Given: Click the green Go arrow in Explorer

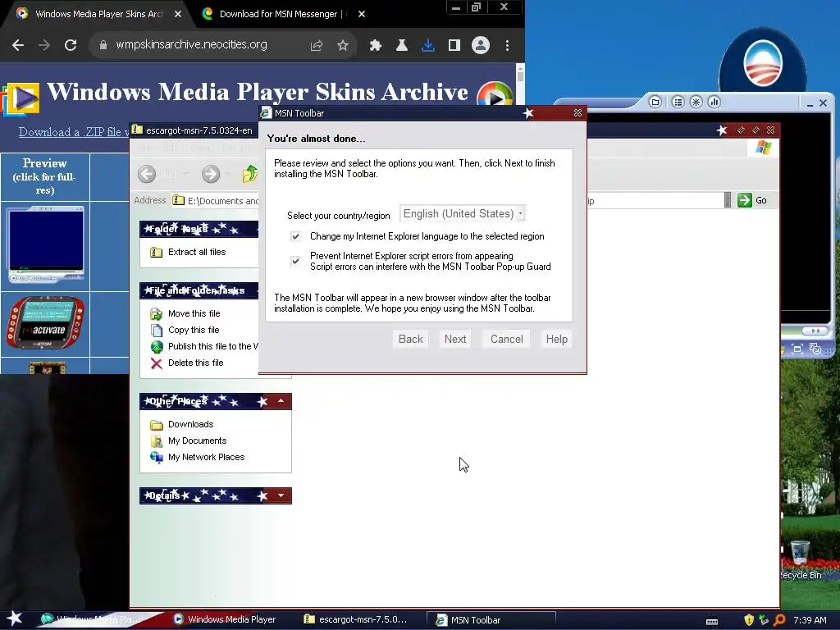Looking at the screenshot, I should (x=745, y=200).
